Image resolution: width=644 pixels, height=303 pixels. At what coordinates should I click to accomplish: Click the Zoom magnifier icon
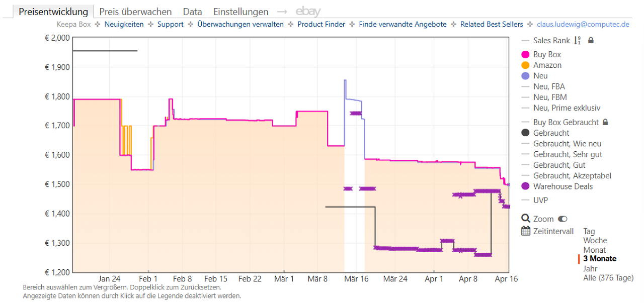[526, 219]
